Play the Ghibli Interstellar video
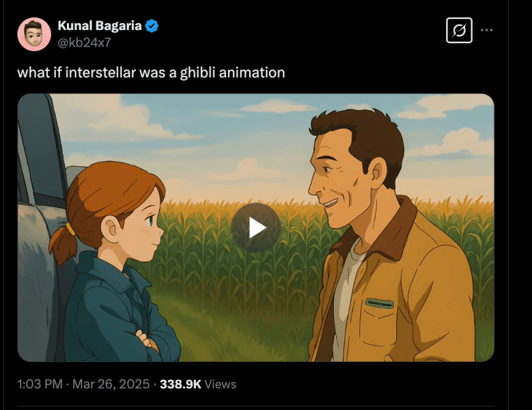 [x=256, y=228]
